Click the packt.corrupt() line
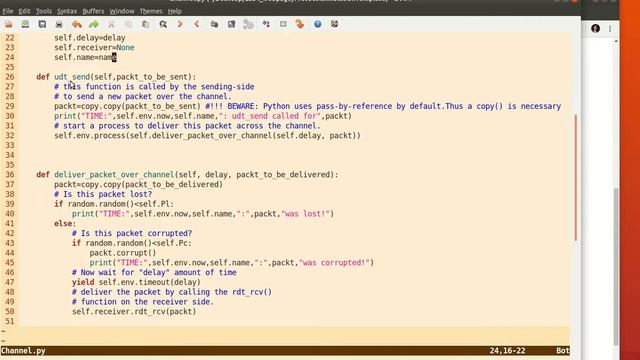Image resolution: width=640 pixels, height=360 pixels. 123,253
